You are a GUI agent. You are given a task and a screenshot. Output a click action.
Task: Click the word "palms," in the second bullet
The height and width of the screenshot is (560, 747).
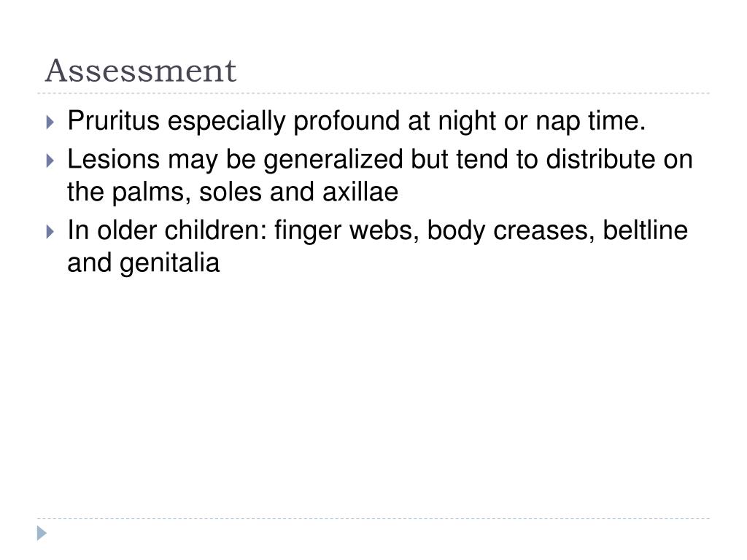(x=151, y=192)
